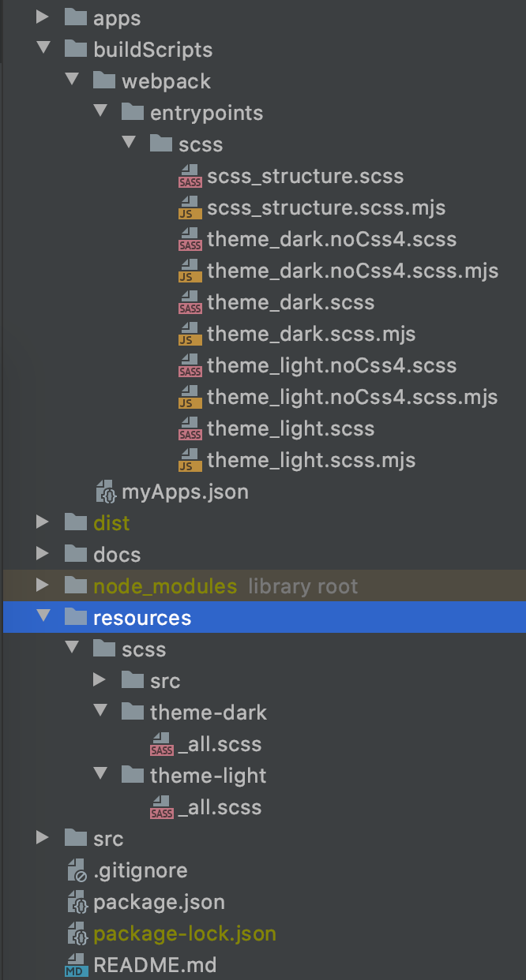The width and height of the screenshot is (526, 980).
Task: Select .gitignore file name
Action: (141, 870)
